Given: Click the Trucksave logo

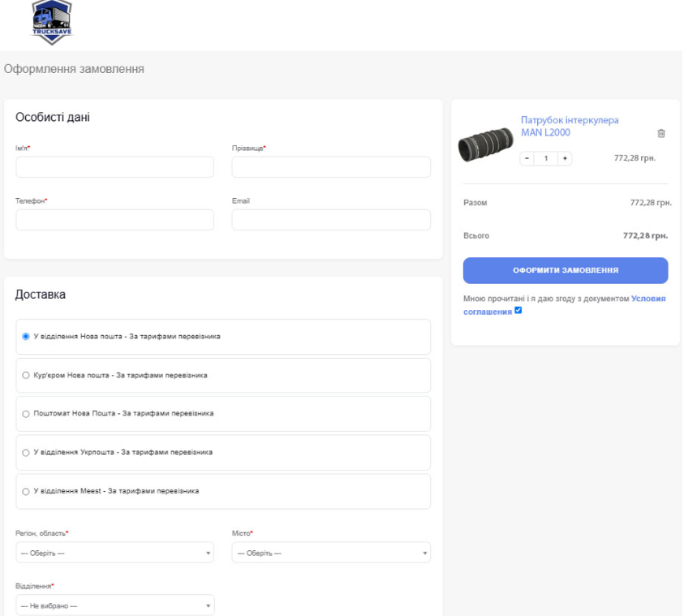Looking at the screenshot, I should click(x=51, y=22).
